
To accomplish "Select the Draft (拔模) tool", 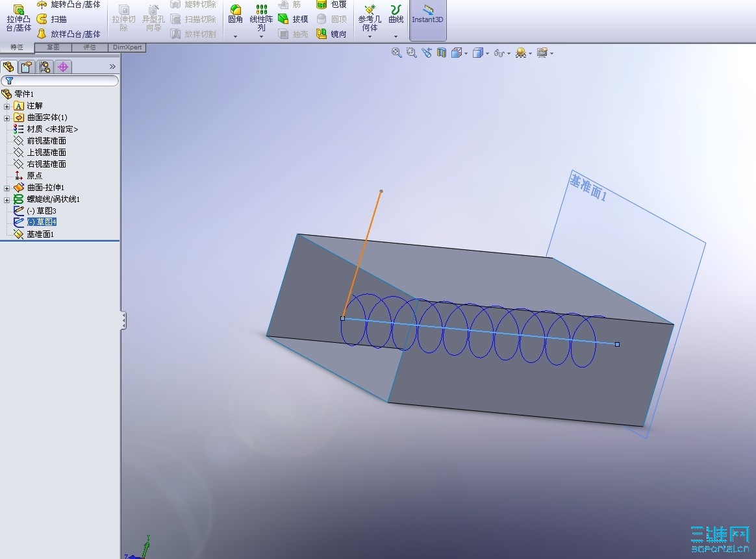I will [x=293, y=19].
